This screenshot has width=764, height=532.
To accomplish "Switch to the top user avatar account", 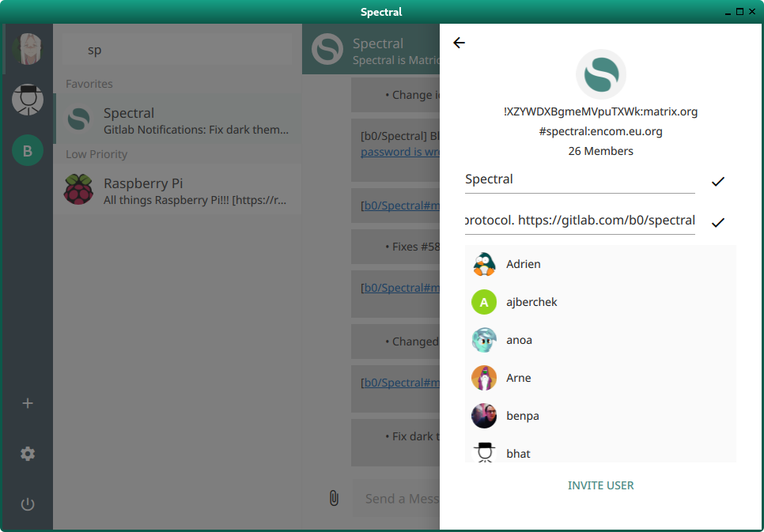I will point(28,49).
